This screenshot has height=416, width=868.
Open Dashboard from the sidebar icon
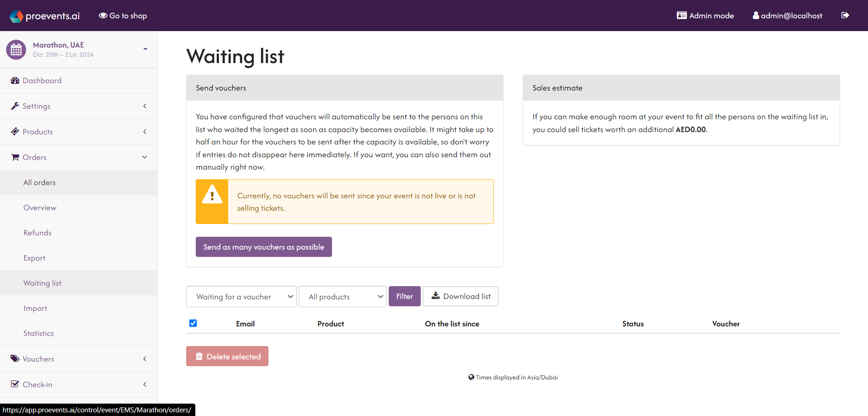pyautogui.click(x=15, y=80)
